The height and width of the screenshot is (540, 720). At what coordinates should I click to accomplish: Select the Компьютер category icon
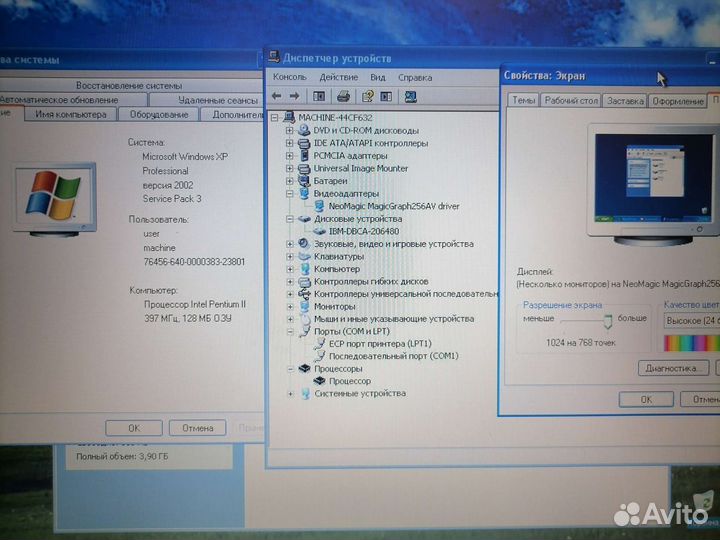(305, 269)
